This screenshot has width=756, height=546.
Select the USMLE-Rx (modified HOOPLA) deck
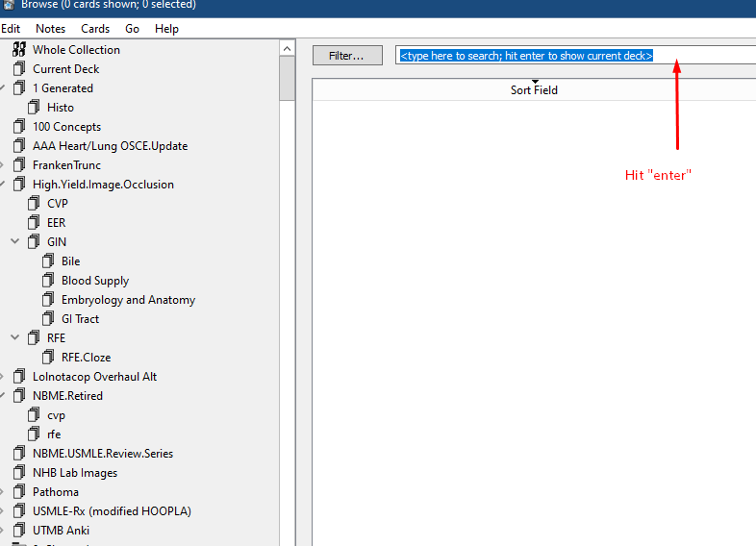[112, 510]
